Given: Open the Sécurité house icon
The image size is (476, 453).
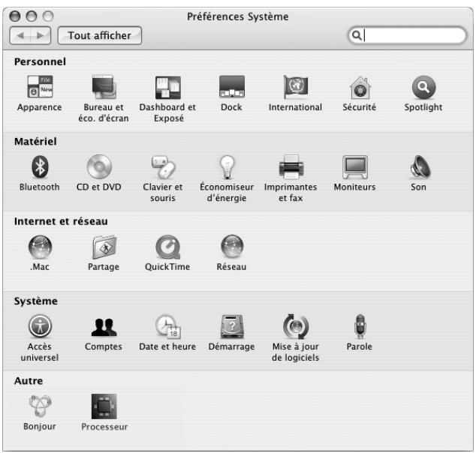Looking at the screenshot, I should [x=360, y=87].
